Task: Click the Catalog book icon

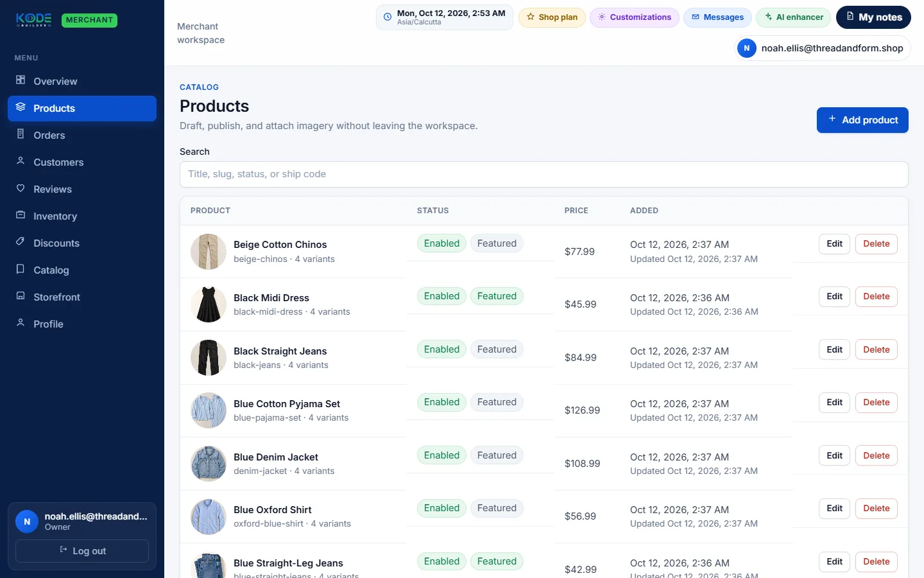Action: pos(21,269)
